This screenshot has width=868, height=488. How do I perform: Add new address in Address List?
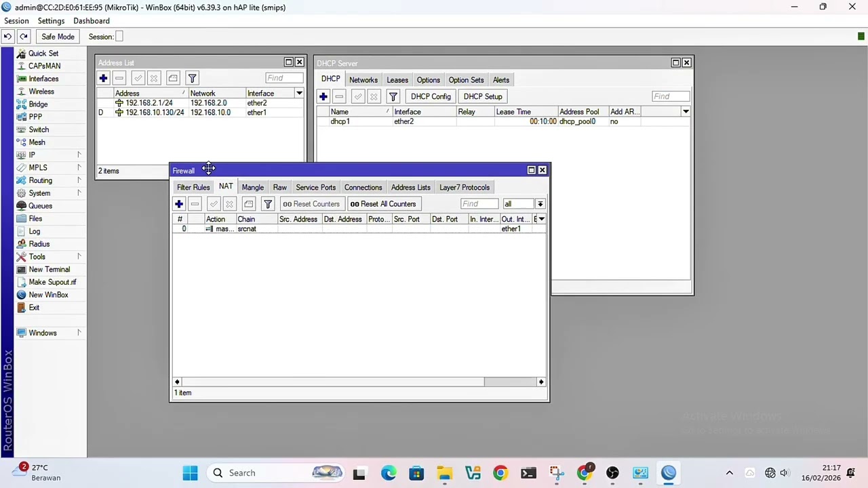pos(103,79)
